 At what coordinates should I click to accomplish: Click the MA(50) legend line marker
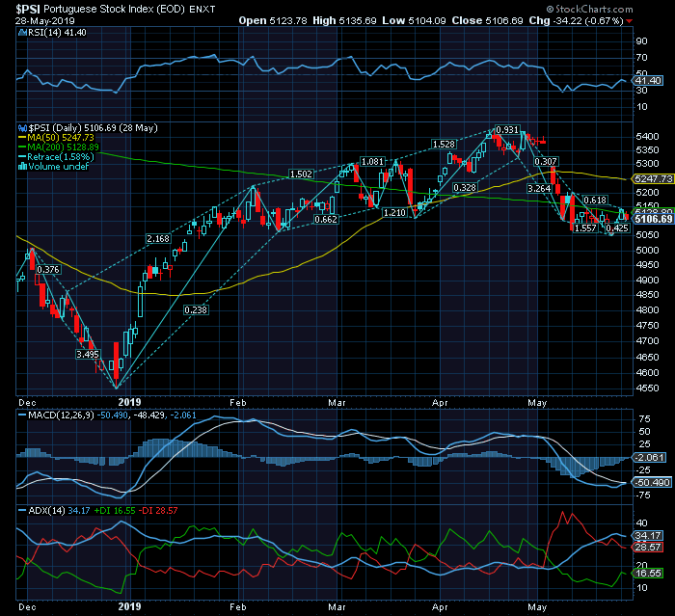coord(22,138)
